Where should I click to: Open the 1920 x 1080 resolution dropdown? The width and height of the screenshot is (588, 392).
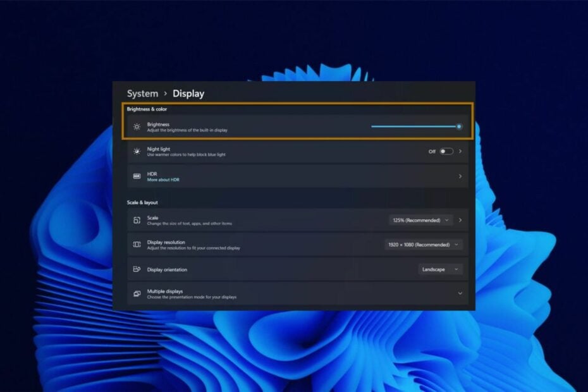(x=422, y=245)
